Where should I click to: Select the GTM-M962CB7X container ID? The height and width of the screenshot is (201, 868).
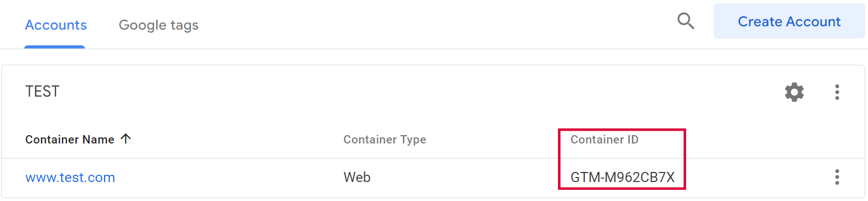click(622, 178)
